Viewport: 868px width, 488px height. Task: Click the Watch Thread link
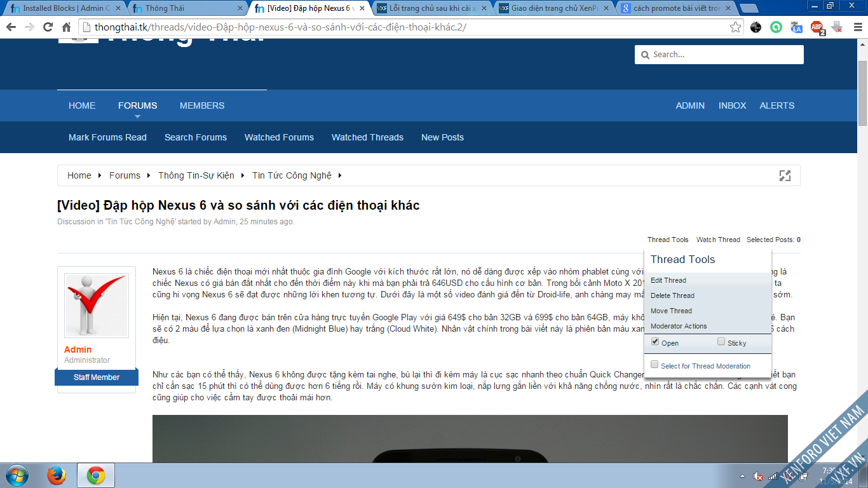coord(718,240)
